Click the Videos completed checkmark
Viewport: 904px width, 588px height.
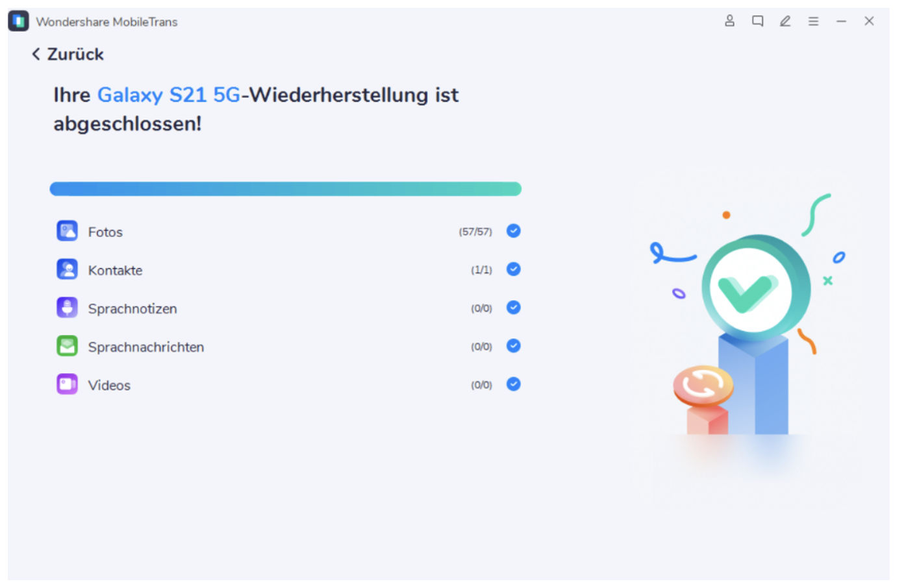point(514,384)
